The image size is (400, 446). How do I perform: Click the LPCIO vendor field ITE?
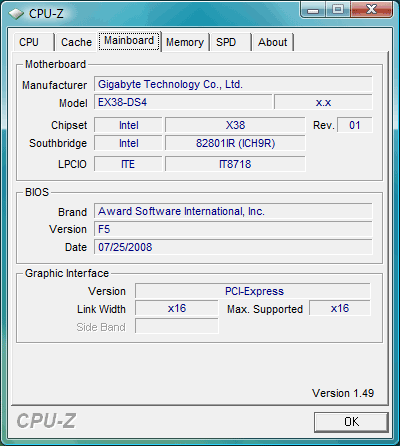[x=128, y=164]
